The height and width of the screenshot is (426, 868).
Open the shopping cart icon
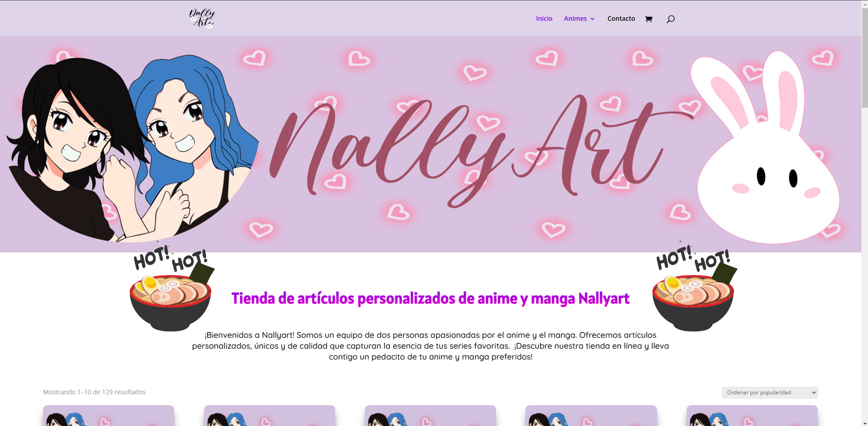point(649,19)
